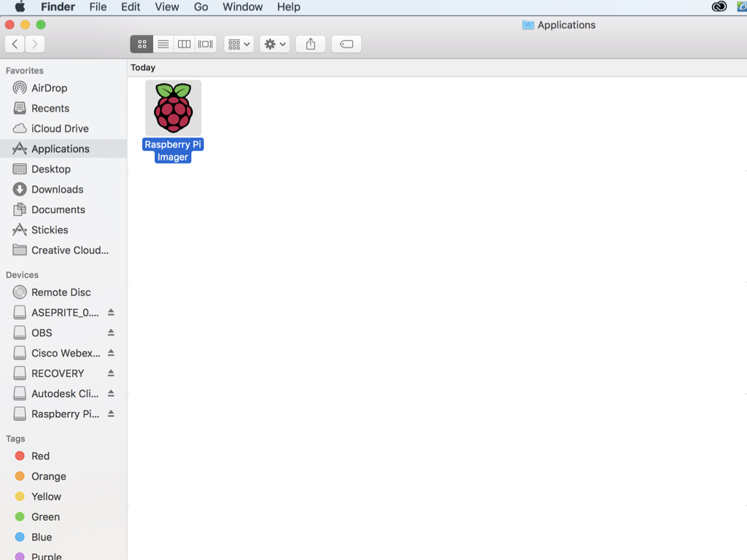Open the File menu
Screen dimensions: 747x560
pos(98,7)
